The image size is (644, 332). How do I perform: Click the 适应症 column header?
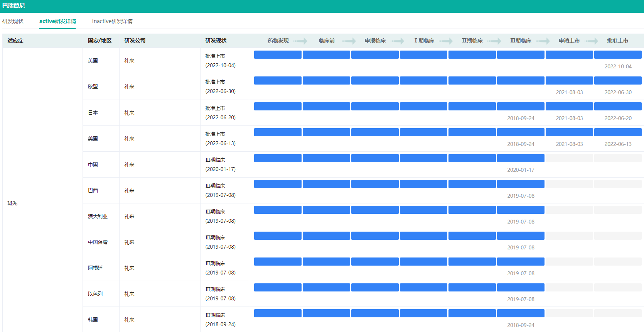[15, 41]
